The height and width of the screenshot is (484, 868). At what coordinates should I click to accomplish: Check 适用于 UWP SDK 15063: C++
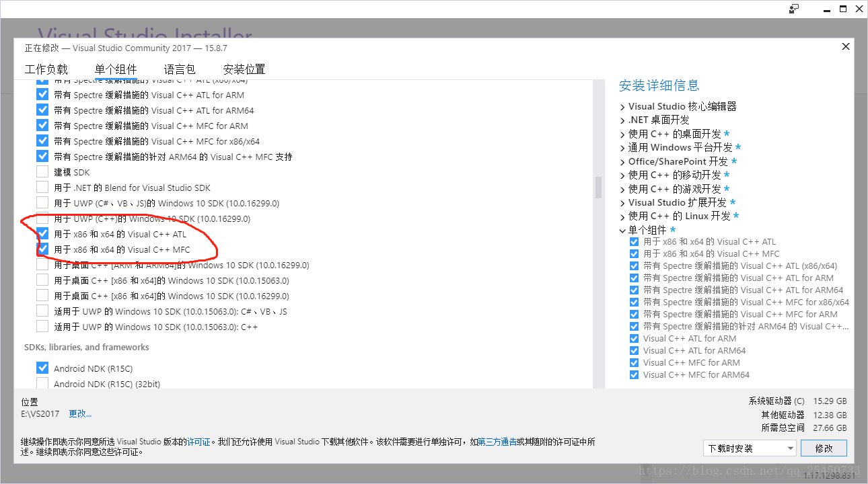(42, 327)
